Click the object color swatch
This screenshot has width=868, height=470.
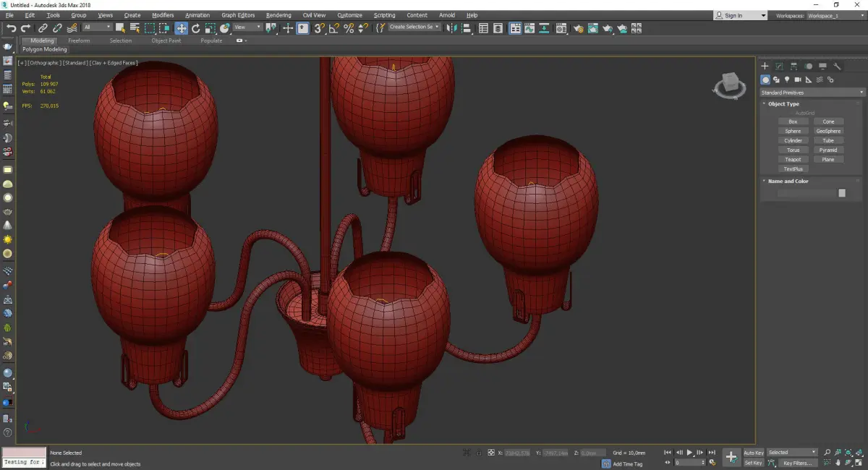(842, 193)
